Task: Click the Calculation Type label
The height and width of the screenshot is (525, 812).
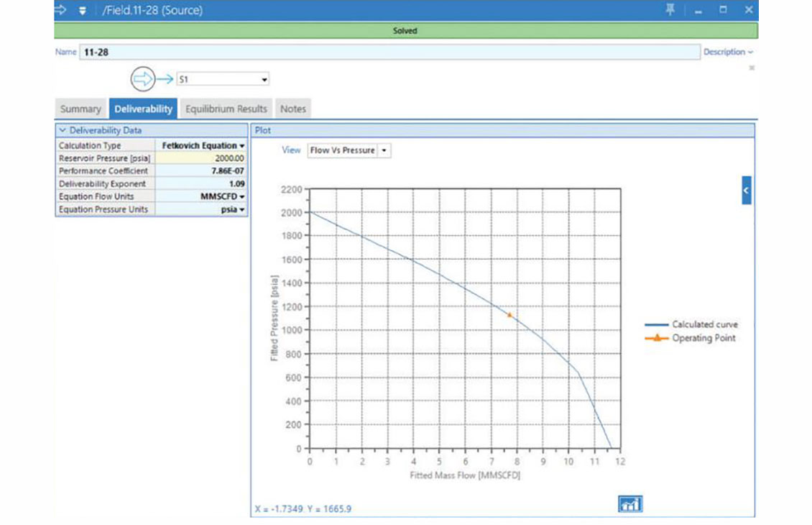Action: tap(90, 145)
